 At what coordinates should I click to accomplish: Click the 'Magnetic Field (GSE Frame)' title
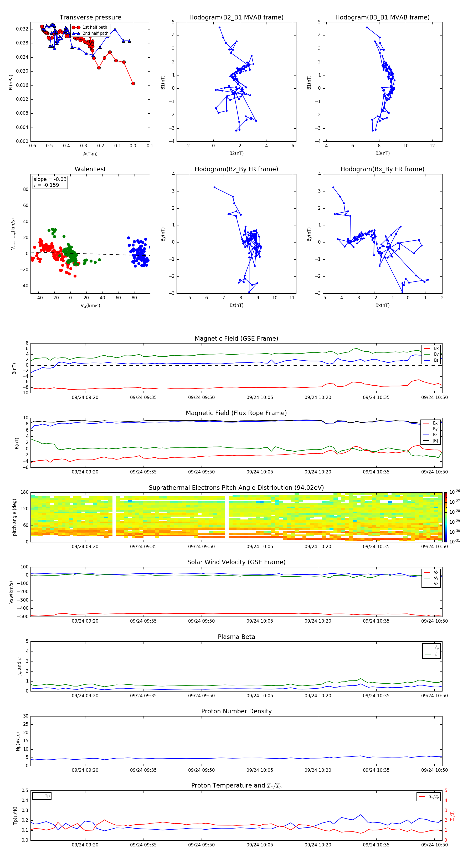tap(236, 339)
